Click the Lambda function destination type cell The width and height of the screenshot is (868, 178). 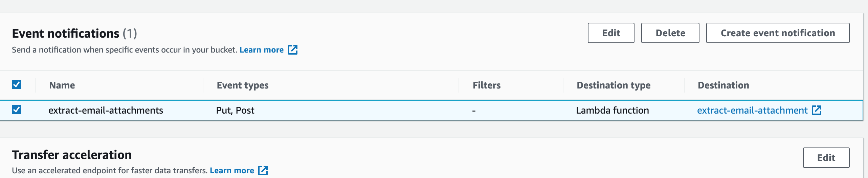click(x=613, y=110)
